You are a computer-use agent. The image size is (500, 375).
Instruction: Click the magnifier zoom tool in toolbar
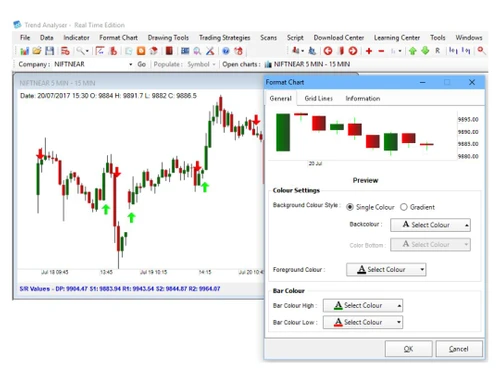[80, 51]
